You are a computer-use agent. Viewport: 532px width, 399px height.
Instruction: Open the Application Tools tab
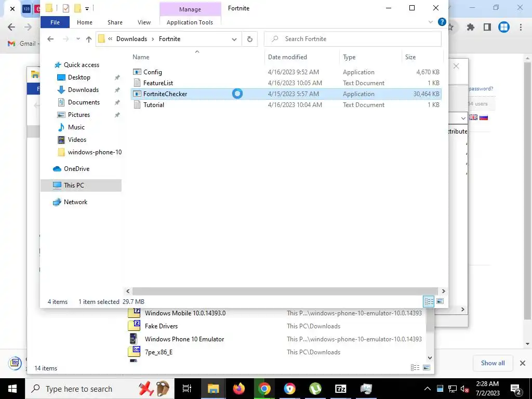[190, 22]
